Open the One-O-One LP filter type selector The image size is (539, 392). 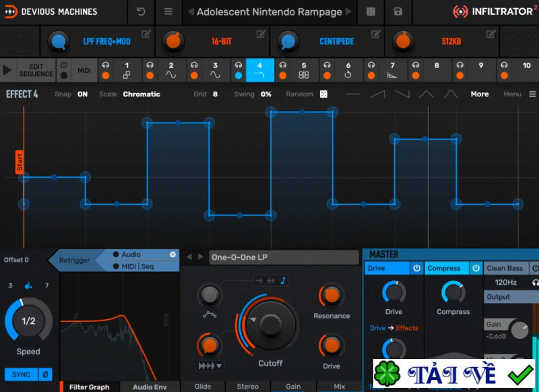point(283,257)
